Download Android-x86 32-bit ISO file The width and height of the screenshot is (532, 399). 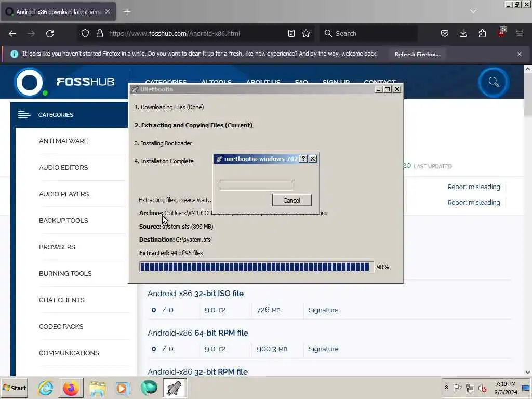[195, 294]
